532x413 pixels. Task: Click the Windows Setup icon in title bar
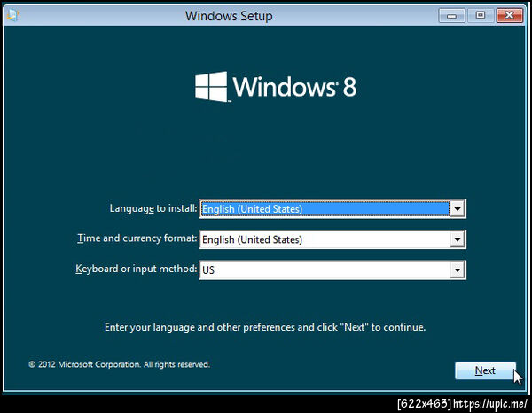(x=13, y=15)
